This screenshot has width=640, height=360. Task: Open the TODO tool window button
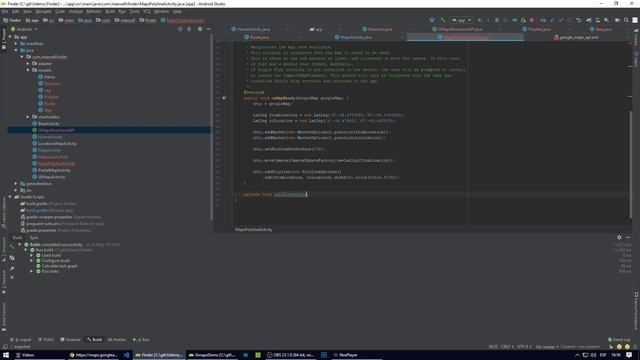tap(46, 340)
